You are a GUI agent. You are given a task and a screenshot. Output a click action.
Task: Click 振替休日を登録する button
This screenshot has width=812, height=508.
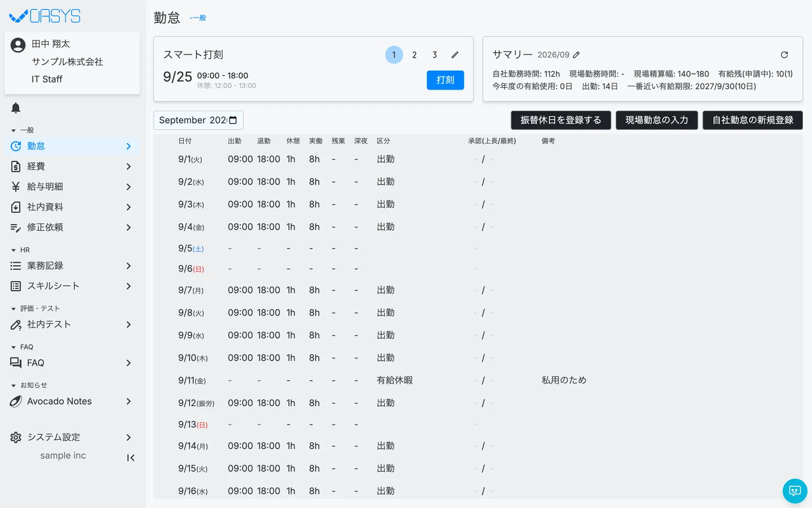pos(561,120)
